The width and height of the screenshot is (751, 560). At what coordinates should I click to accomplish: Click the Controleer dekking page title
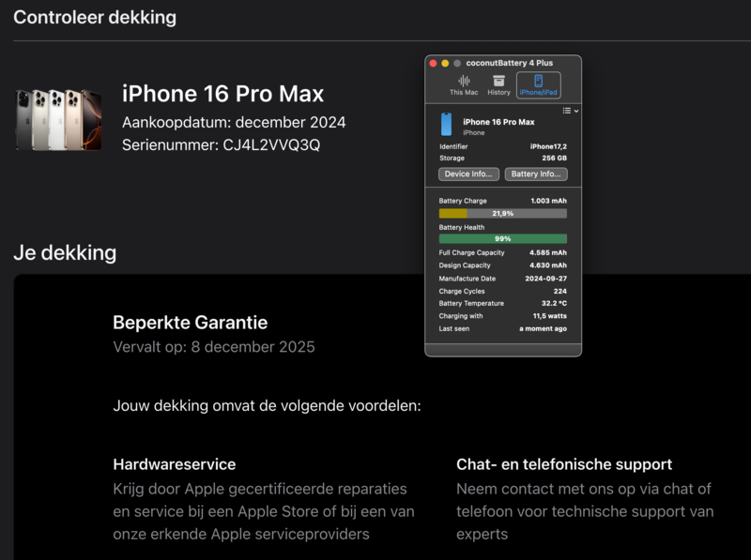pyautogui.click(x=95, y=18)
